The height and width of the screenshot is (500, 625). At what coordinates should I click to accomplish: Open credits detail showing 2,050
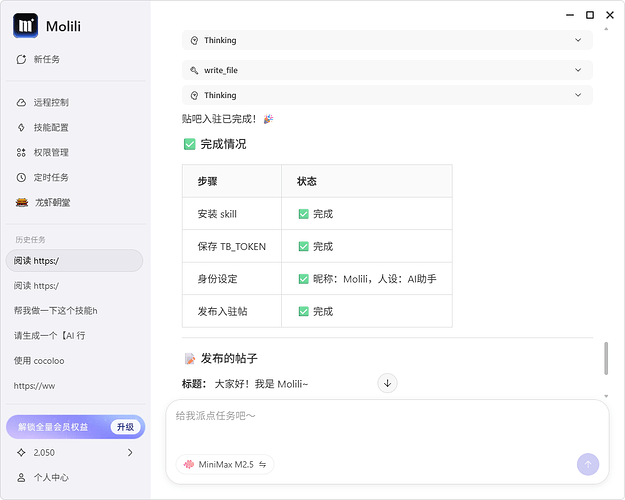point(75,453)
